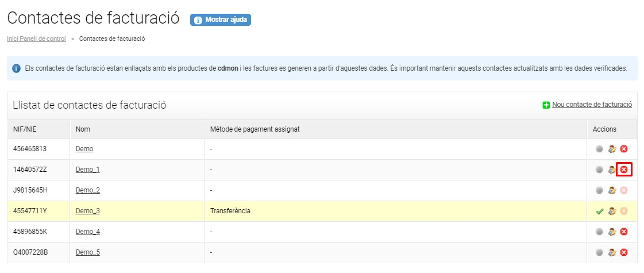This screenshot has height=273, width=644.
Task: Click the blue info icon in notice
Action: click(x=17, y=68)
